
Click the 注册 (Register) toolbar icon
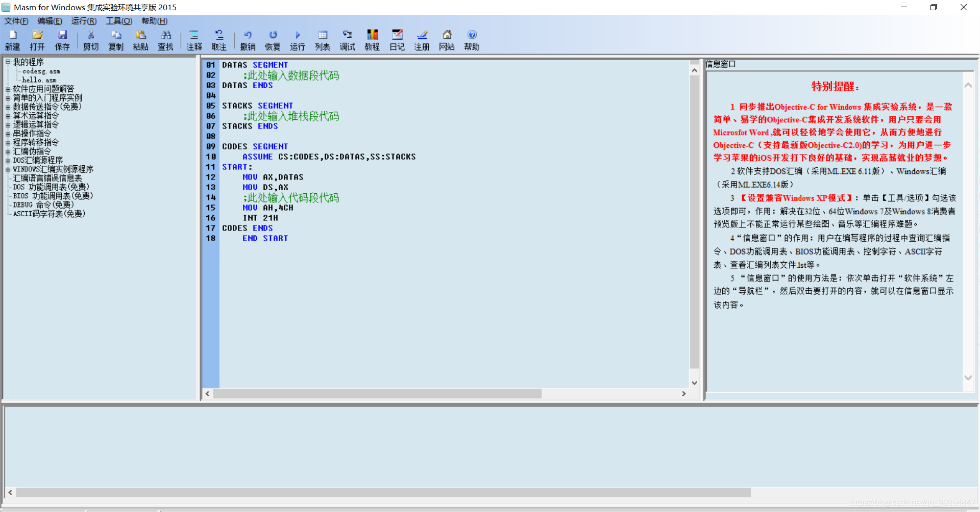click(x=422, y=40)
